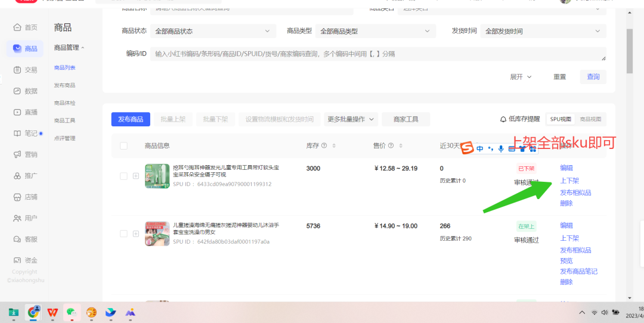Check the select-all header checkbox
The height and width of the screenshot is (323, 644).
(123, 145)
